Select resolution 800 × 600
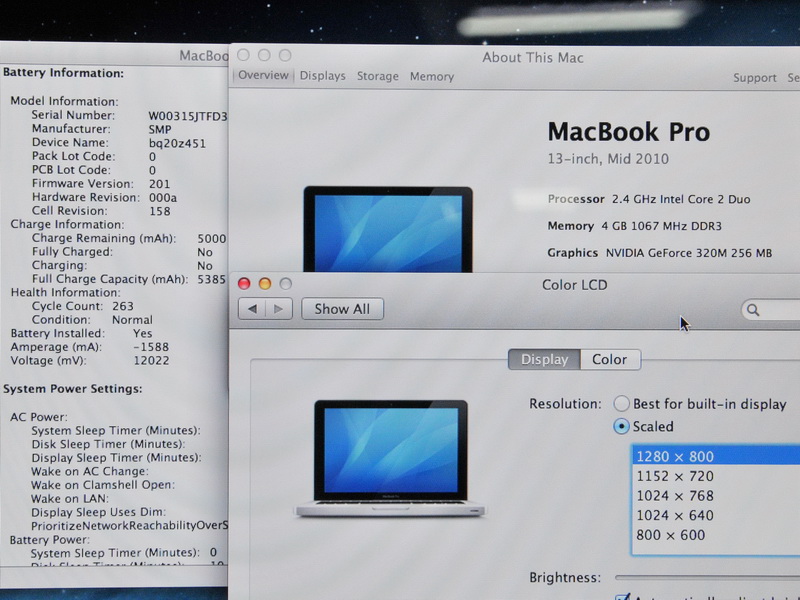This screenshot has width=800, height=600. pos(716,535)
